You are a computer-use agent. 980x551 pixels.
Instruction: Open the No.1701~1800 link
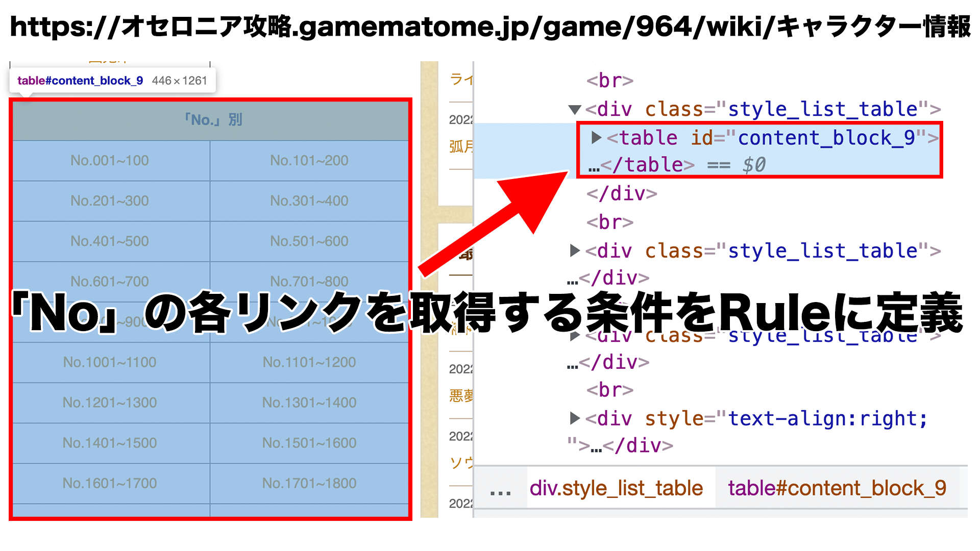point(309,483)
